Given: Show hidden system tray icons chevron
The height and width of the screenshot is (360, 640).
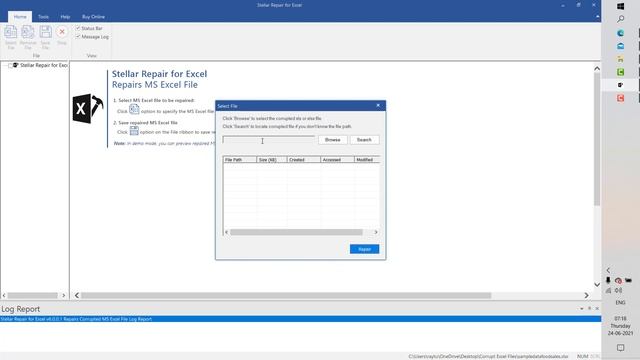Looking at the screenshot, I should pos(608,270).
